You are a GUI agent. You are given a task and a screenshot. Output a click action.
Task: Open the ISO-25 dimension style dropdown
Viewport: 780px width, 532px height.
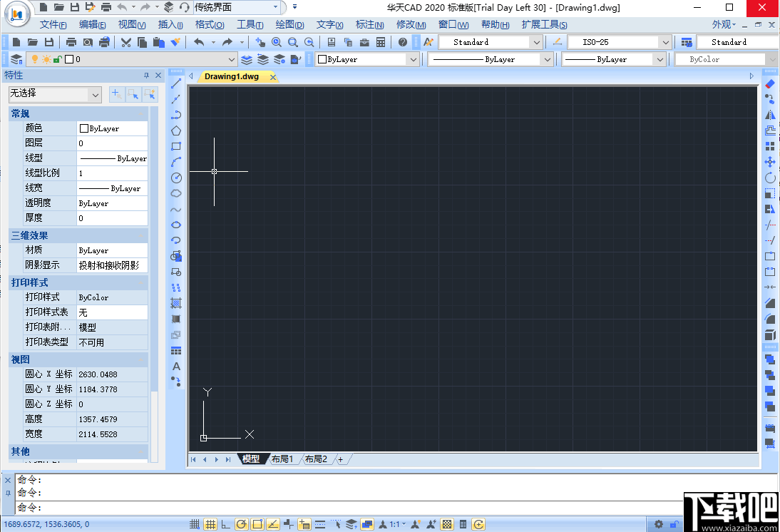point(620,42)
